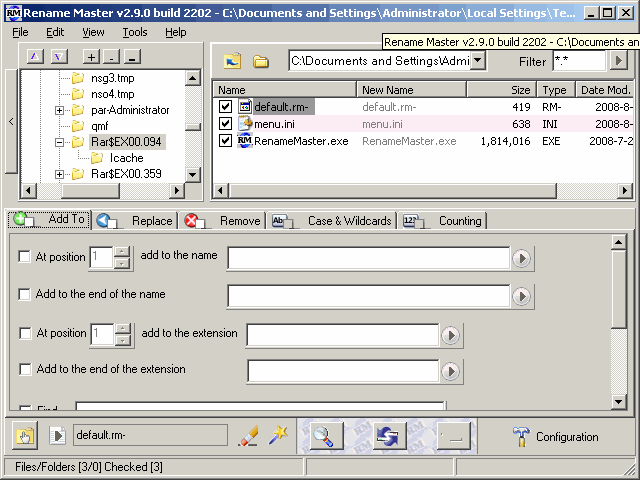
Task: Click the magic wand icon
Action: point(279,435)
